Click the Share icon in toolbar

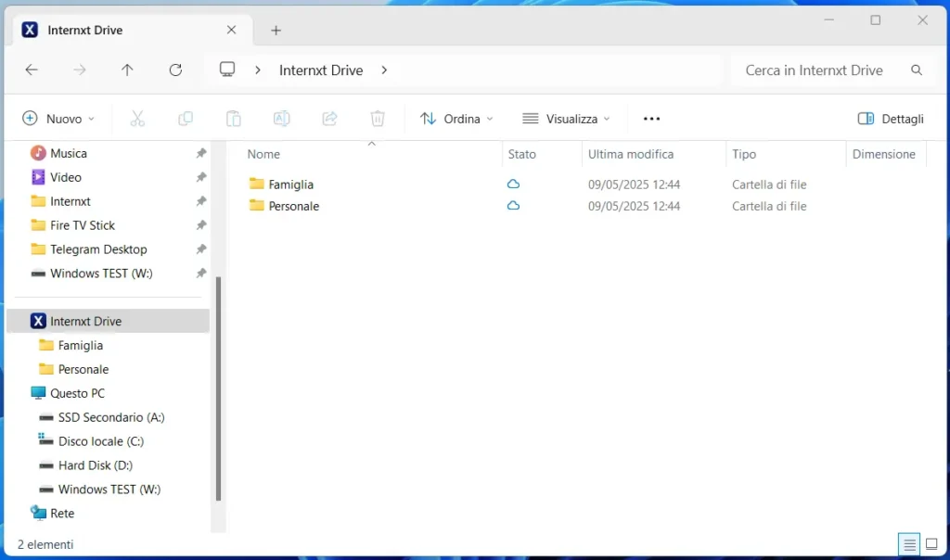click(x=329, y=119)
